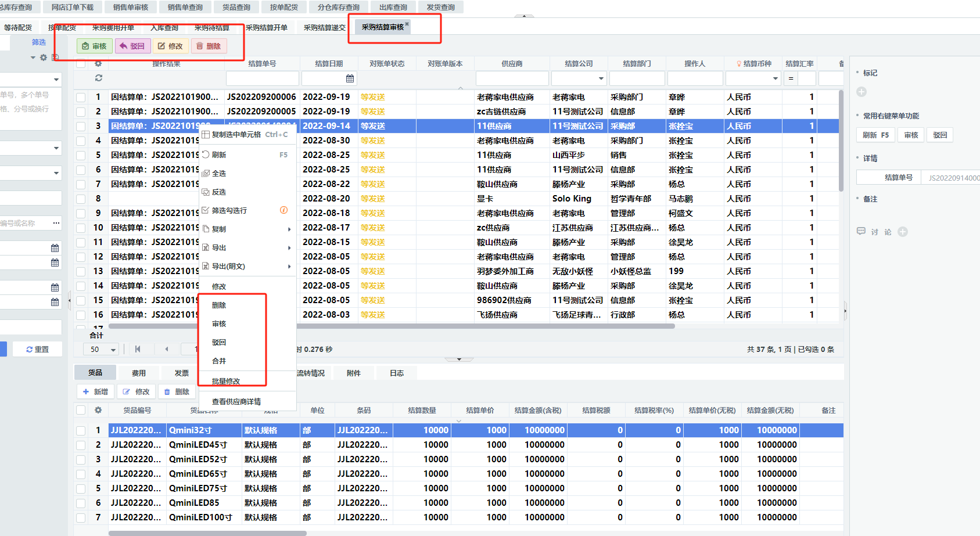Click the plus icon under 标记
The image size is (980, 536).
tap(861, 92)
